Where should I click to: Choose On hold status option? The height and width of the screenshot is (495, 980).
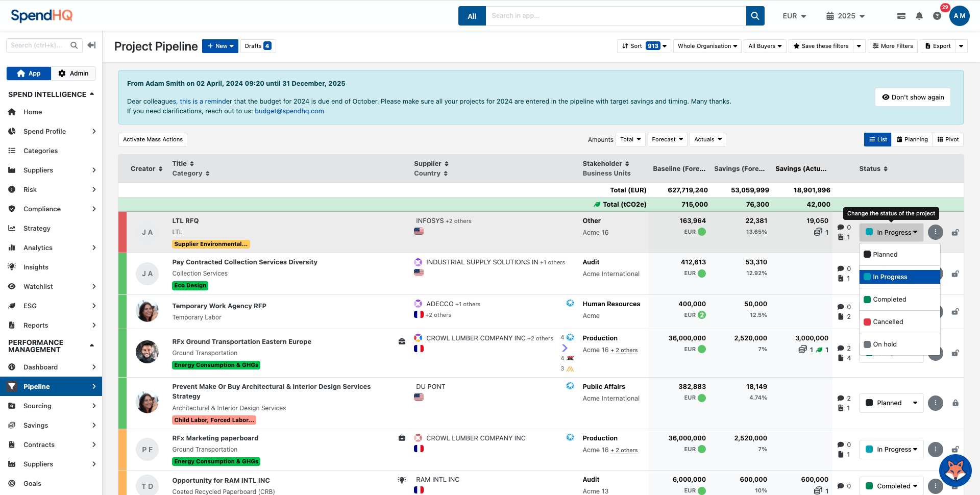coord(885,344)
